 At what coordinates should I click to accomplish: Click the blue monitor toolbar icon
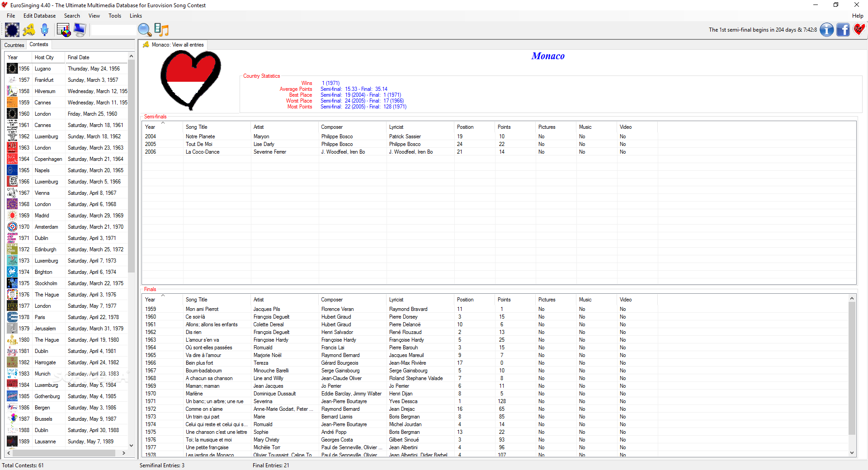coord(80,30)
